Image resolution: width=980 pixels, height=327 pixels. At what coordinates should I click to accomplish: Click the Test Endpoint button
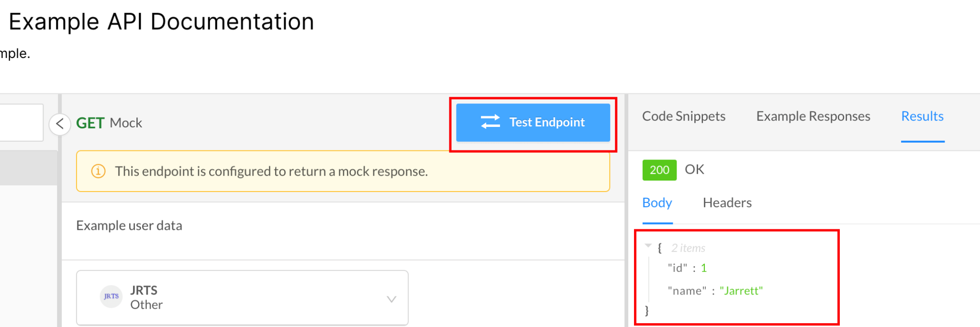click(533, 123)
